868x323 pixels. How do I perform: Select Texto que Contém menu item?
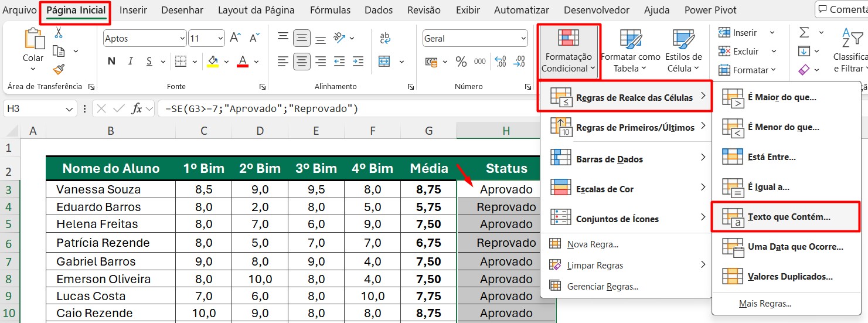click(785, 216)
